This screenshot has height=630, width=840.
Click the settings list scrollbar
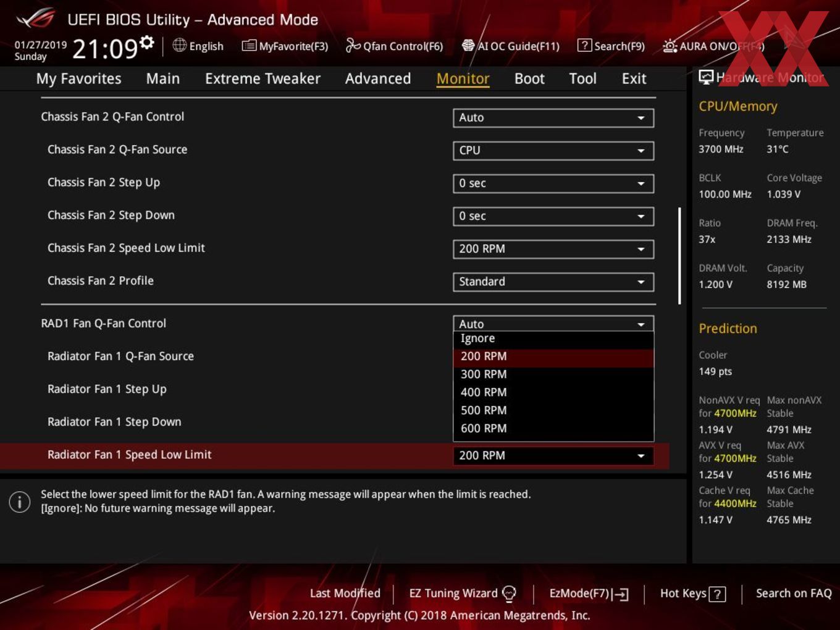679,256
